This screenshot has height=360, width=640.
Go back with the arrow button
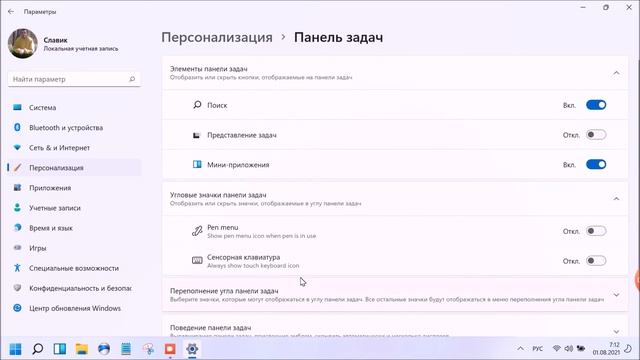pyautogui.click(x=11, y=11)
